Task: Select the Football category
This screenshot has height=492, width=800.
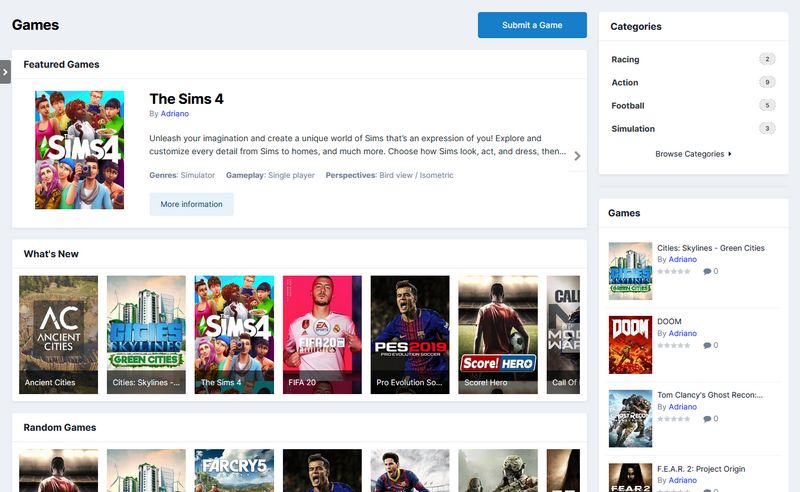Action: point(628,106)
